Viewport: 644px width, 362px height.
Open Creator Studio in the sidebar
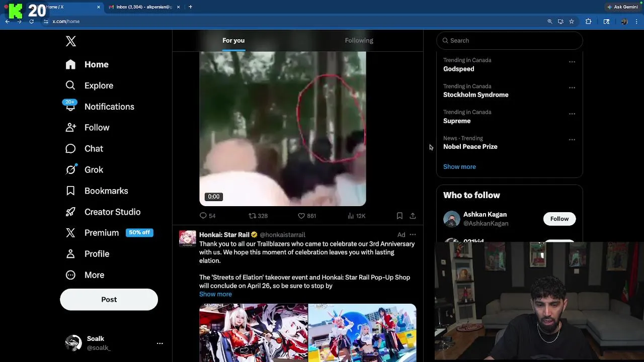[x=103, y=212]
